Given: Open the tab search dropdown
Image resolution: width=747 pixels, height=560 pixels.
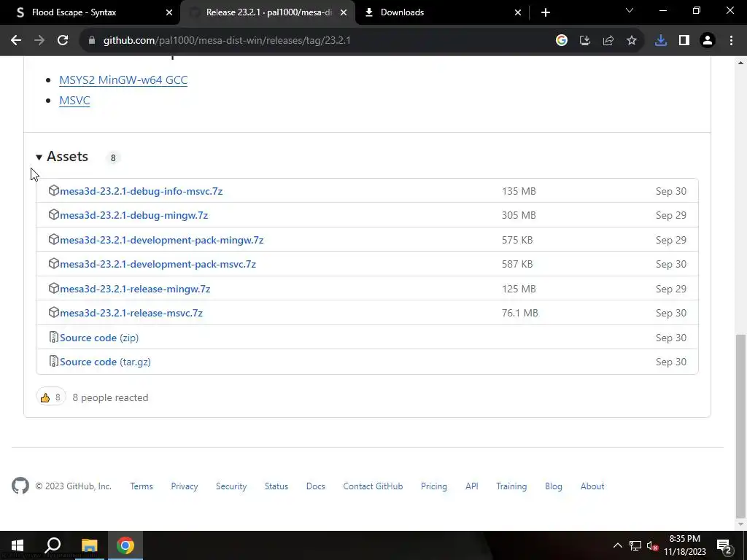Looking at the screenshot, I should coord(630,10).
